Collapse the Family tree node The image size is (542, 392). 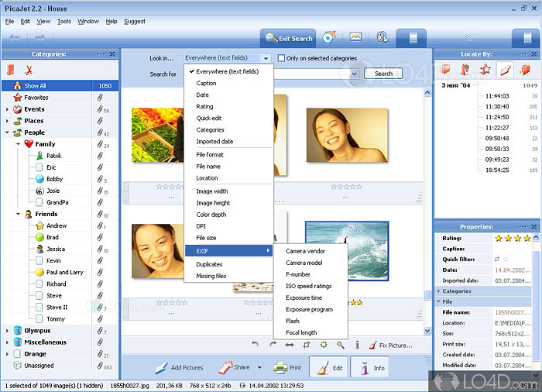tap(18, 144)
